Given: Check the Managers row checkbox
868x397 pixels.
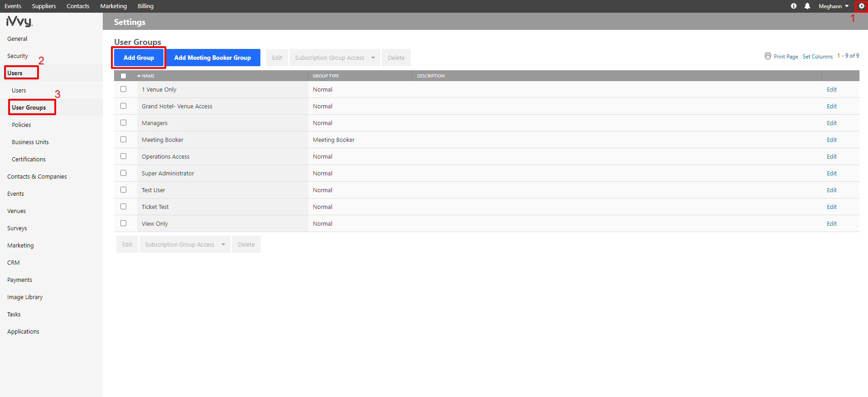Looking at the screenshot, I should click(123, 123).
